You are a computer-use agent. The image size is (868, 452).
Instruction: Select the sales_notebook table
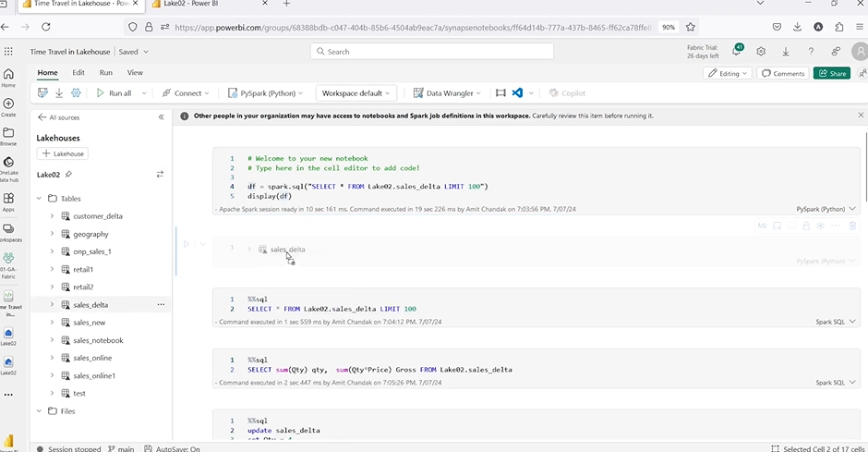tap(98, 340)
